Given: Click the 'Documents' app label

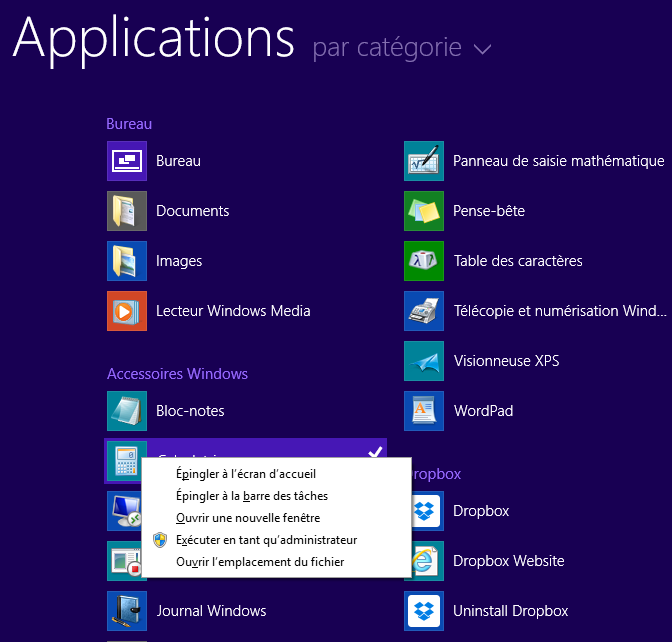Looking at the screenshot, I should 192,211.
